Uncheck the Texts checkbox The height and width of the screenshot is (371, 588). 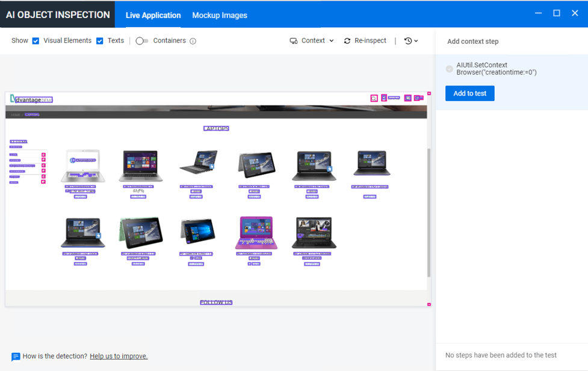click(x=101, y=40)
